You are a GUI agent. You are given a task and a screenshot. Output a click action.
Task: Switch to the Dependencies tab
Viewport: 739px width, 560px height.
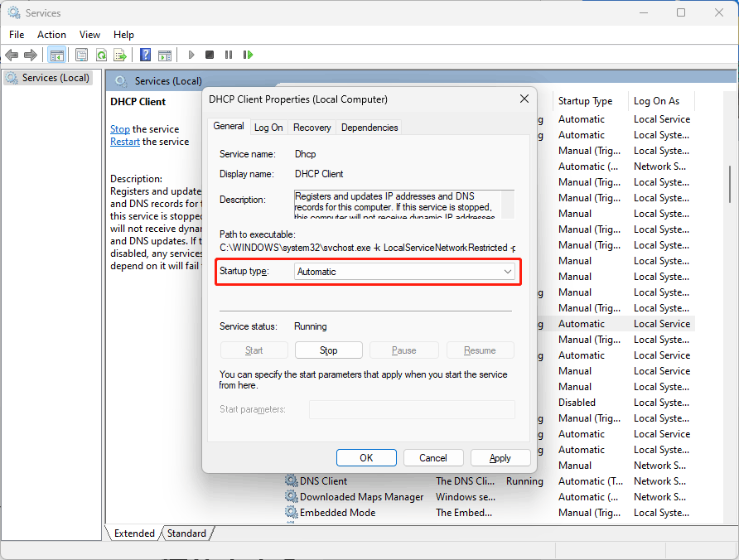tap(369, 128)
